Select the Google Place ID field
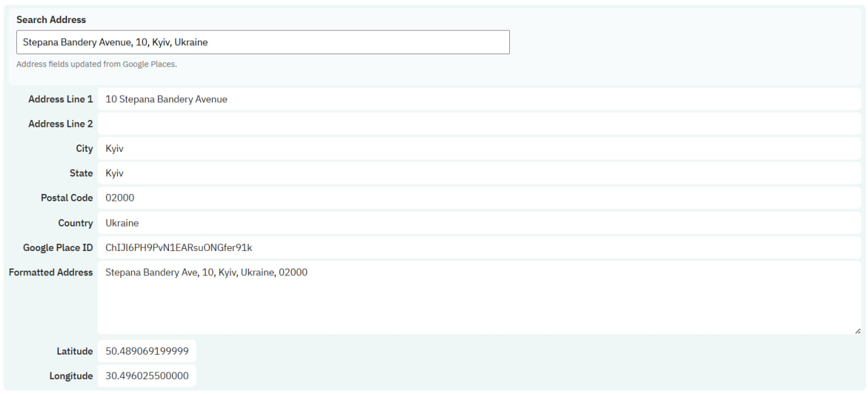This screenshot has width=868, height=394. [479, 248]
